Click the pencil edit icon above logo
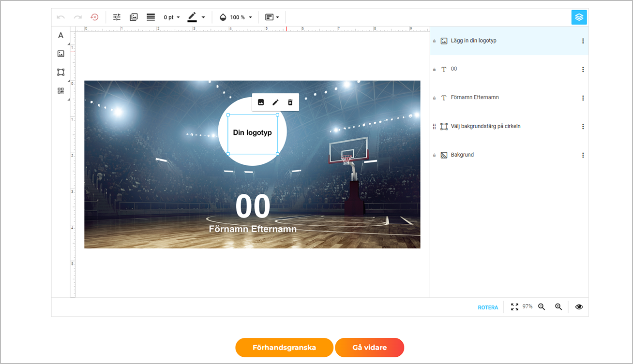This screenshot has height=364, width=633. (x=275, y=102)
